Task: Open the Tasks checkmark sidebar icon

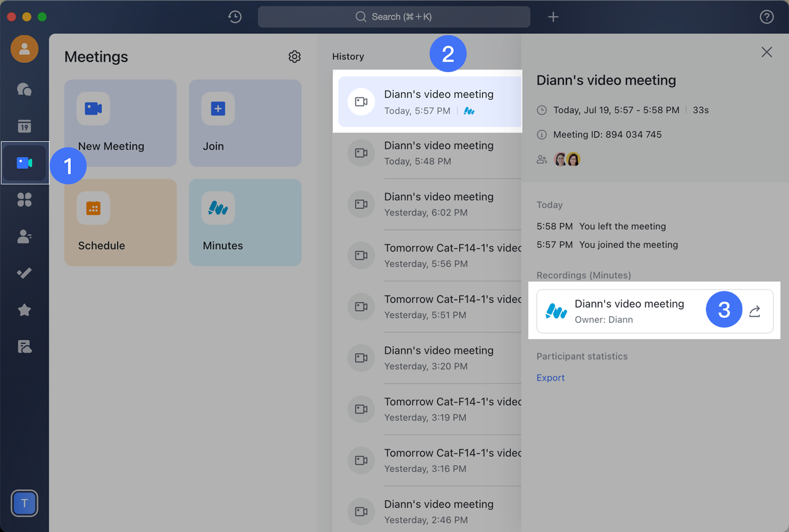Action: 25,273
